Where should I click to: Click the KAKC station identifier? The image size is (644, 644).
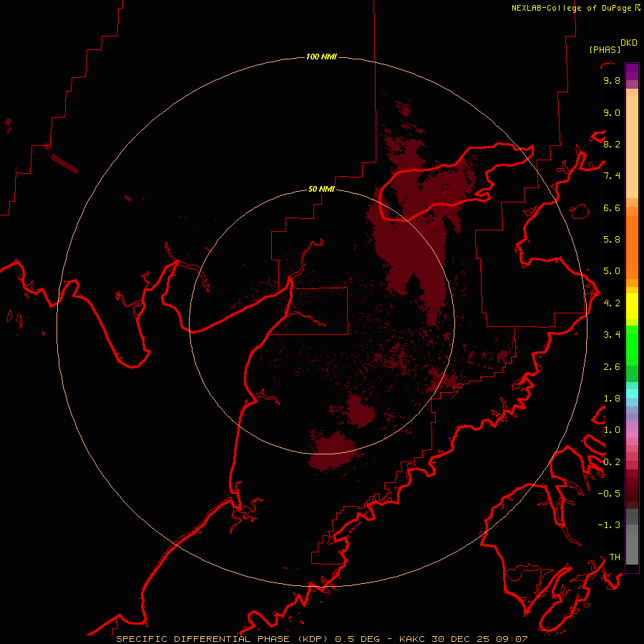413,639
